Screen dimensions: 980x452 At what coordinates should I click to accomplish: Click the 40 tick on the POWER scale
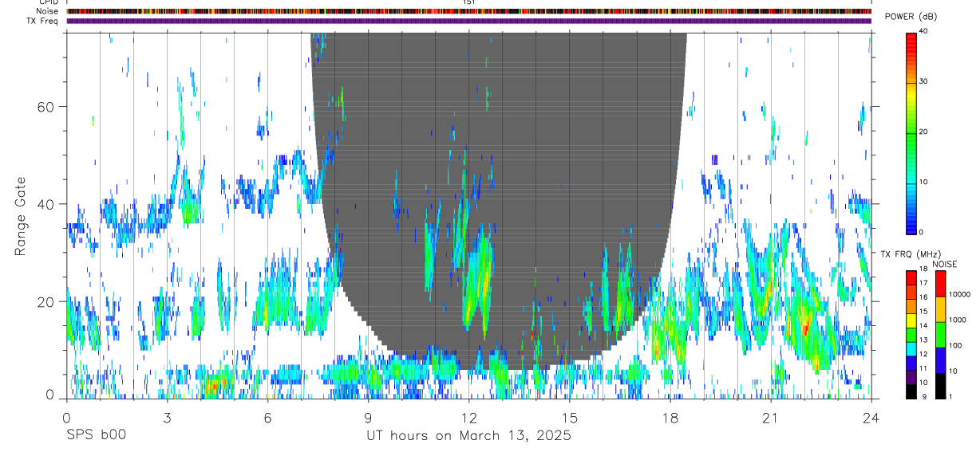pyautogui.click(x=924, y=31)
